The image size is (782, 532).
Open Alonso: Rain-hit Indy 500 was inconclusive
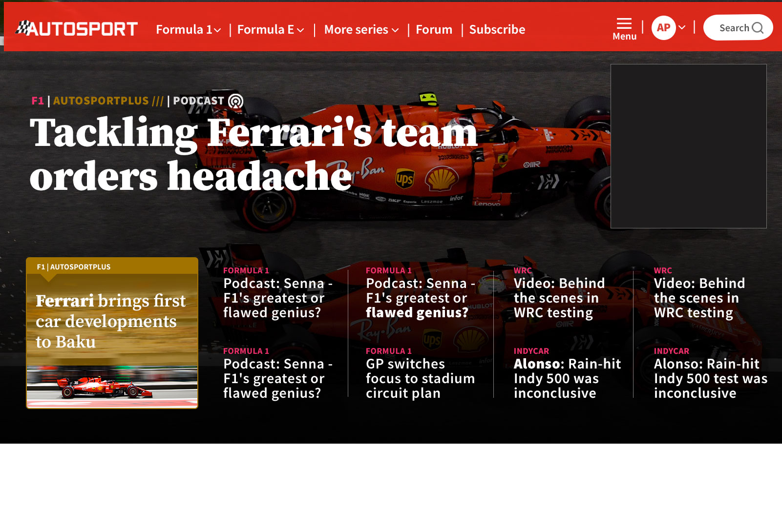567,379
